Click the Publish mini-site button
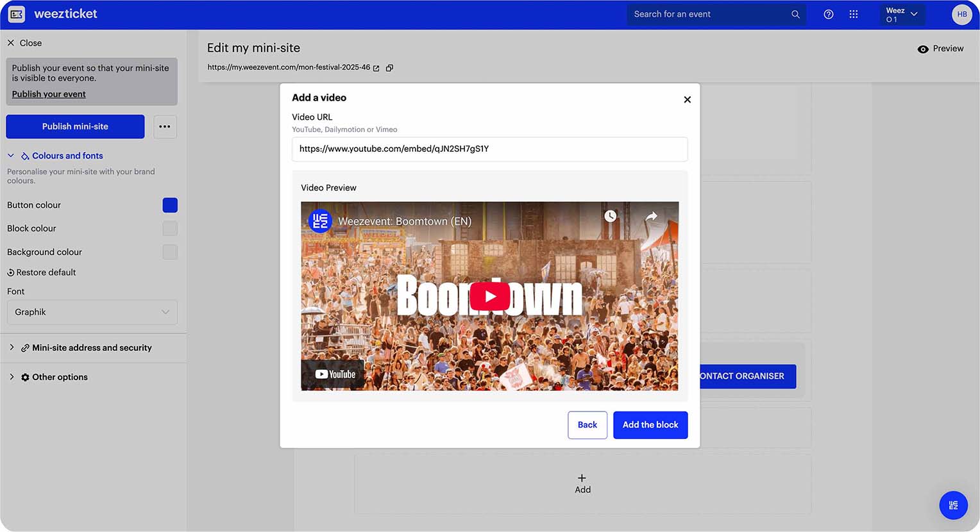The height and width of the screenshot is (532, 980). pyautogui.click(x=74, y=126)
